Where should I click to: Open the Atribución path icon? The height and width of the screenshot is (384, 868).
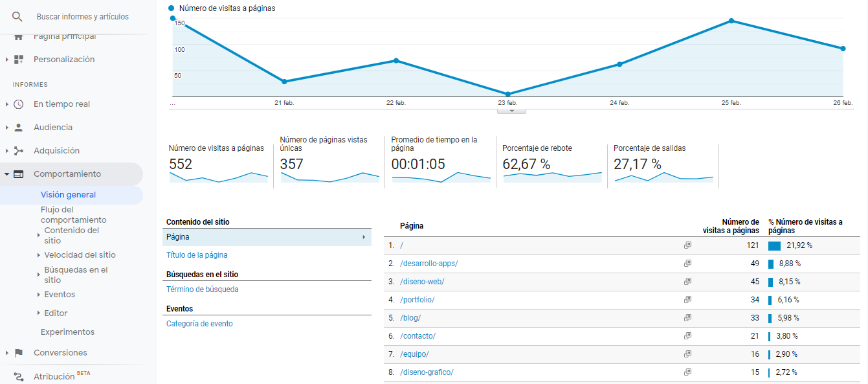(x=19, y=376)
